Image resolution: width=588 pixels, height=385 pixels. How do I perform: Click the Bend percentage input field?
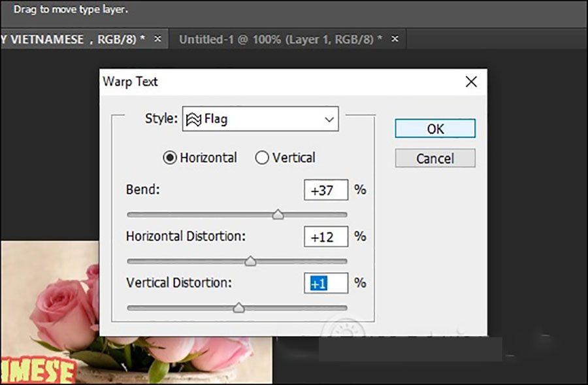click(326, 190)
